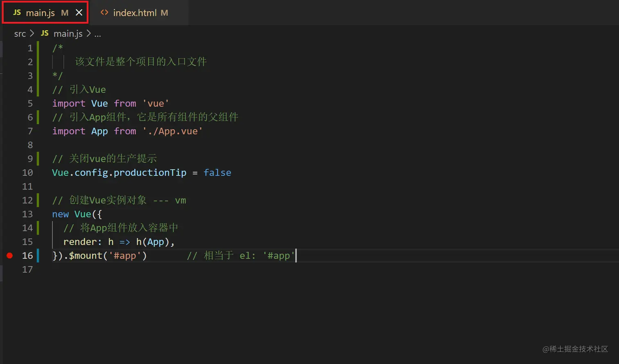Image resolution: width=619 pixels, height=364 pixels.
Task: Close the main.js tab
Action: 79,12
